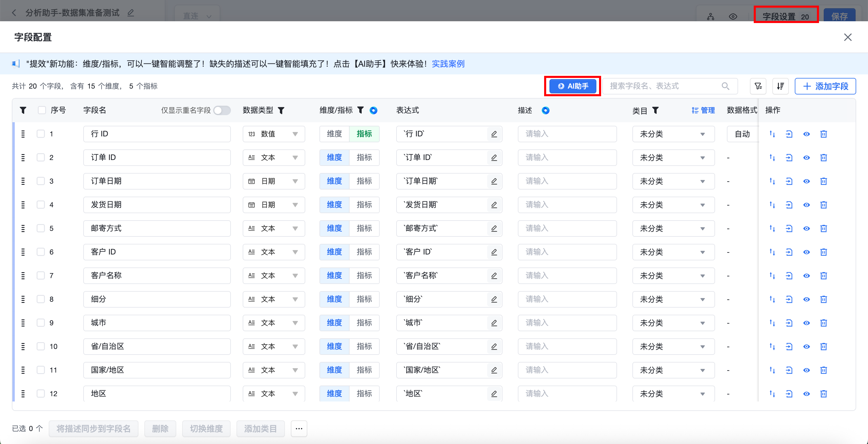This screenshot has height=444, width=868.
Task: Open 类目 dropdown for 发货日期
Action: click(x=673, y=205)
